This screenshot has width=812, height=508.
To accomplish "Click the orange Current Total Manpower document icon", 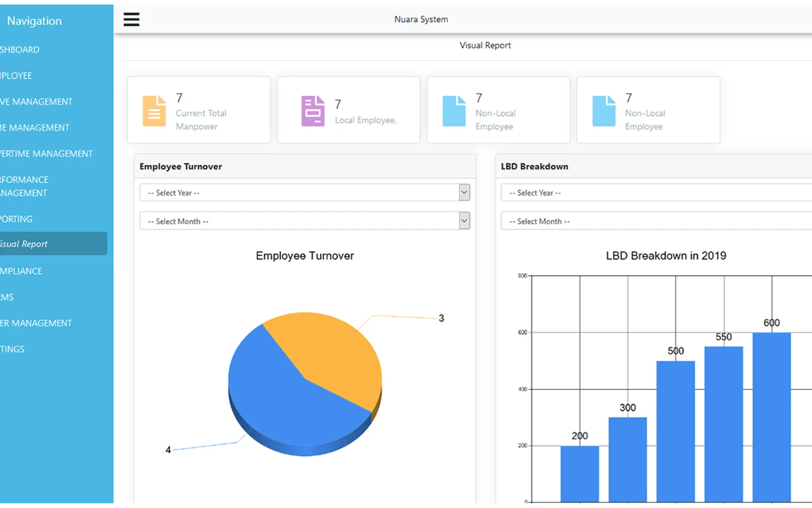I will pos(154,111).
